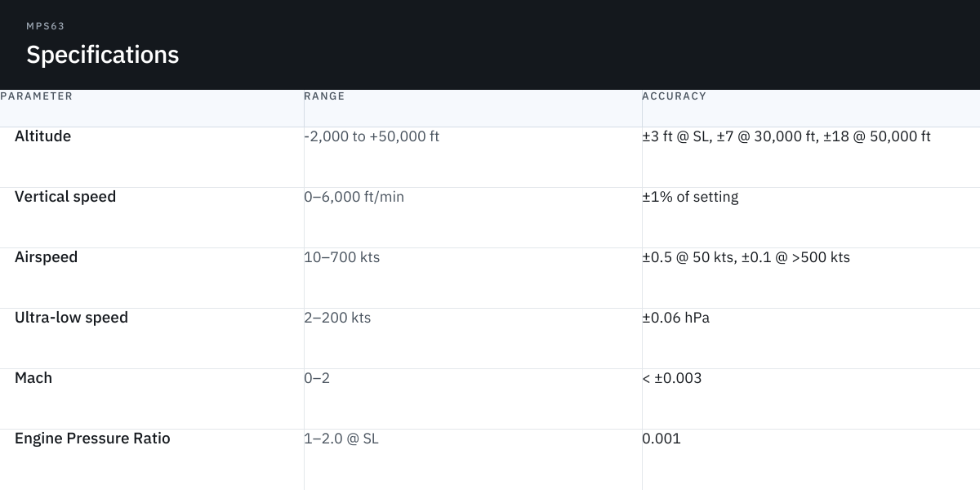Viewport: 980px width, 490px height.
Task: Click the -2,000 to +50,000 ft range
Action: (372, 136)
